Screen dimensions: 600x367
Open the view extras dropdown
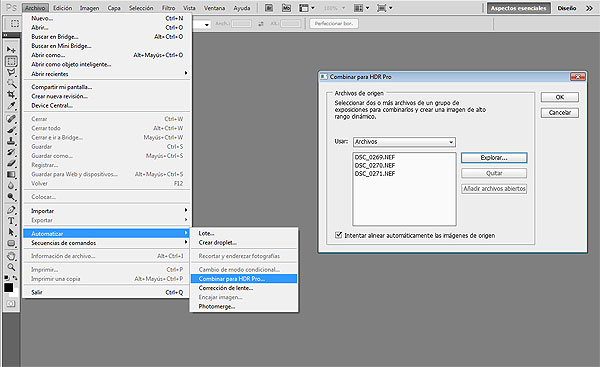point(307,8)
